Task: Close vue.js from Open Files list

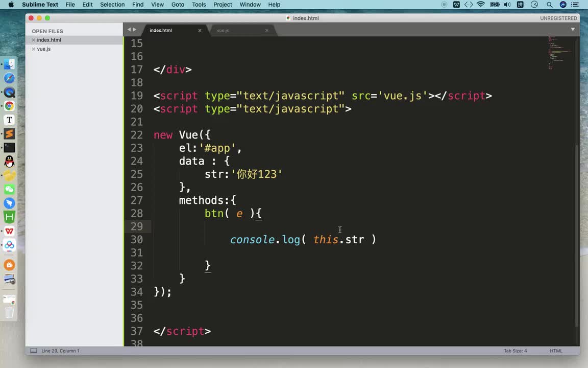Action: click(33, 49)
